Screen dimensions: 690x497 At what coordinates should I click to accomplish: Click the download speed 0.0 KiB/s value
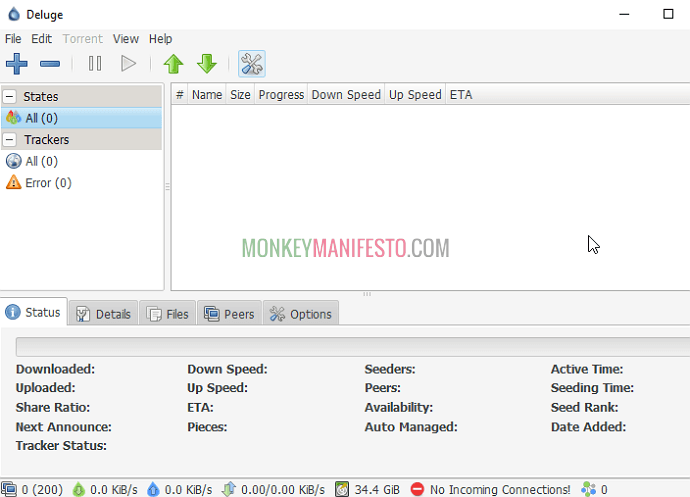114,490
